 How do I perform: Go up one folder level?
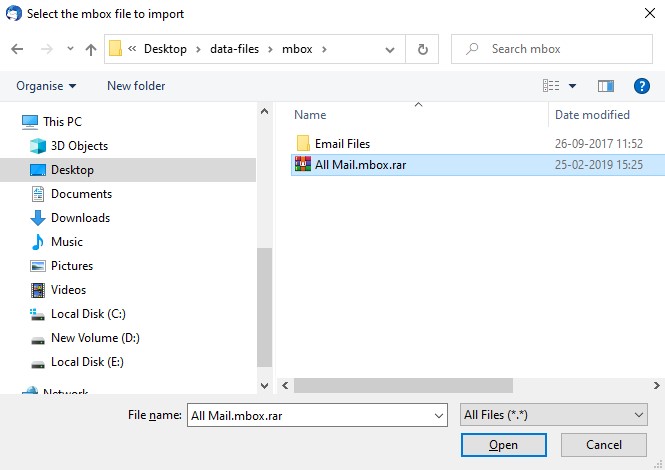90,50
